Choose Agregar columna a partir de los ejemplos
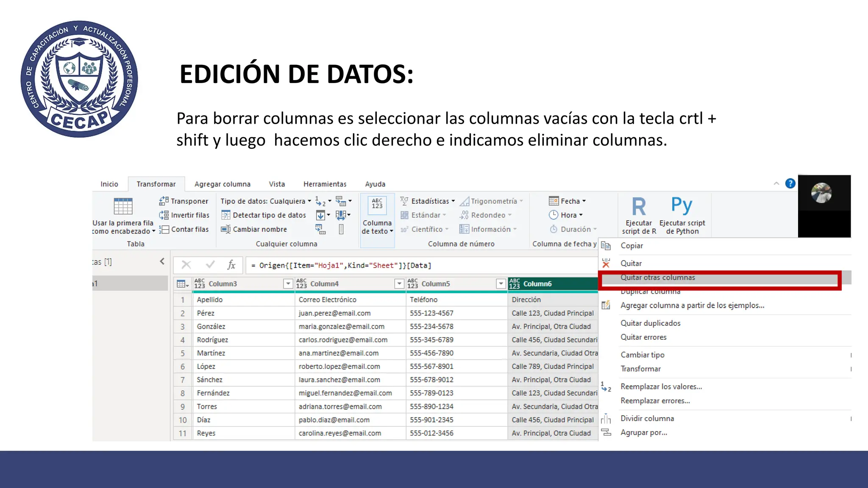868x488 pixels. 725,305
